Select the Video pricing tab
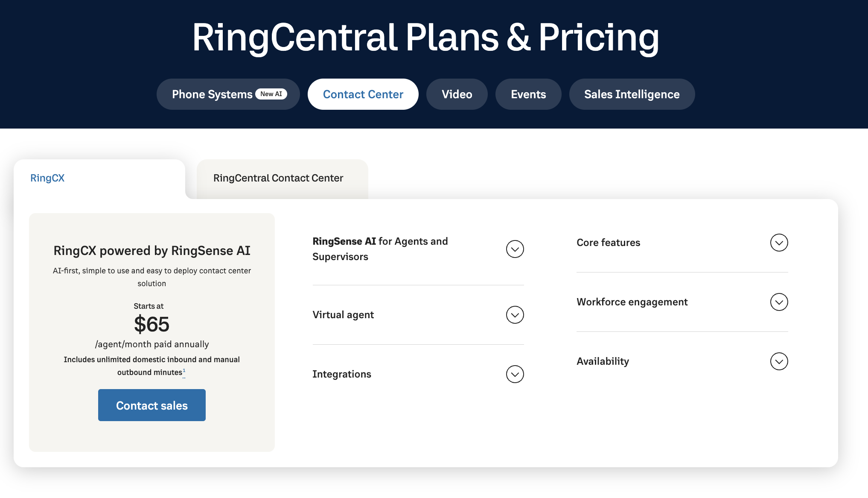 [457, 94]
